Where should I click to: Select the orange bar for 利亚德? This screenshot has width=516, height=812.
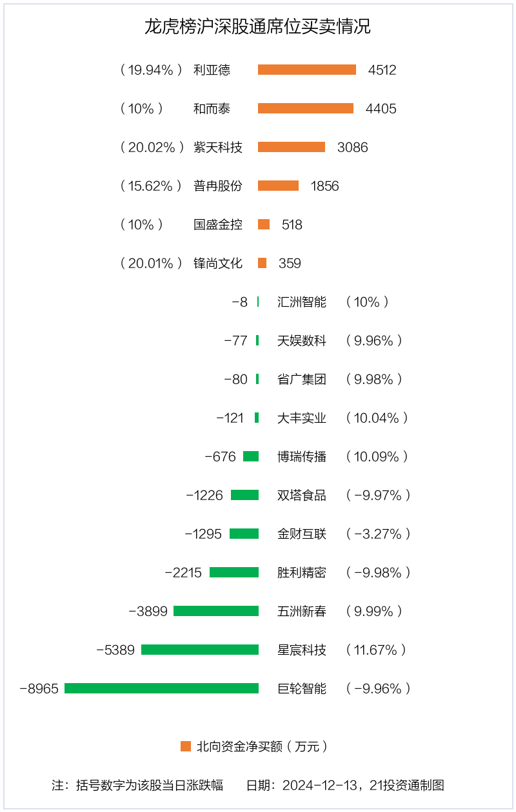pyautogui.click(x=307, y=70)
